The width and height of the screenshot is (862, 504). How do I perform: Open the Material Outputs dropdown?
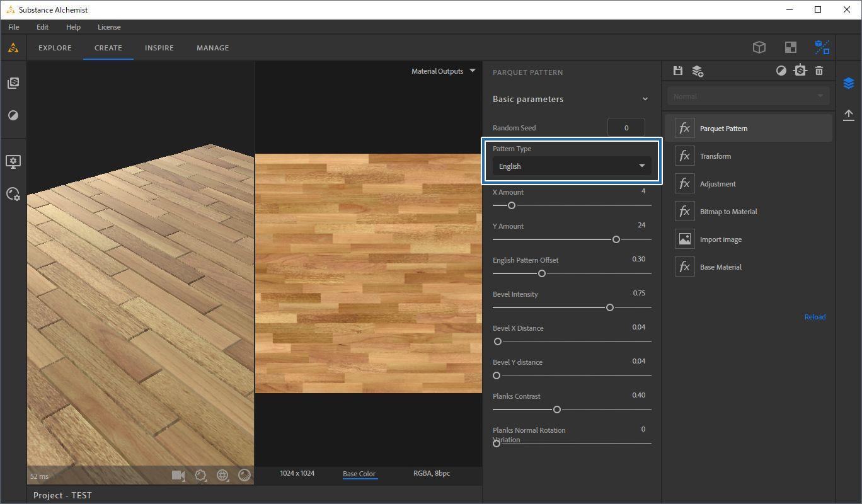coord(443,71)
